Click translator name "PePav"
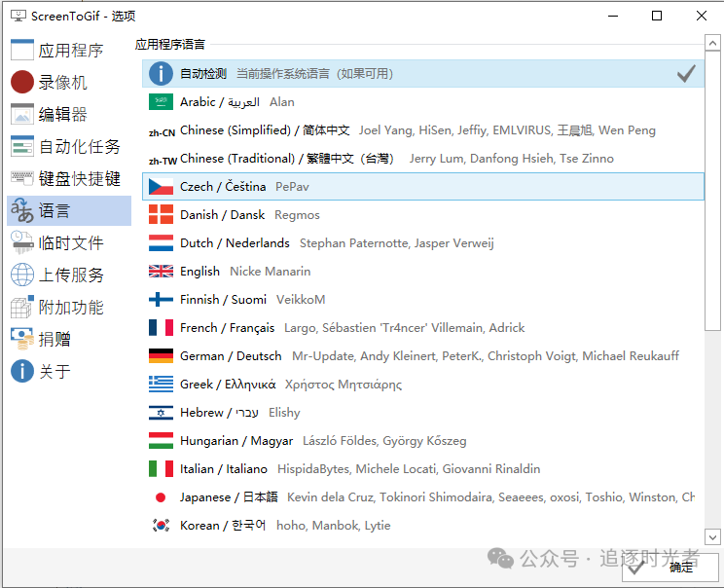The width and height of the screenshot is (724, 588). [x=292, y=187]
